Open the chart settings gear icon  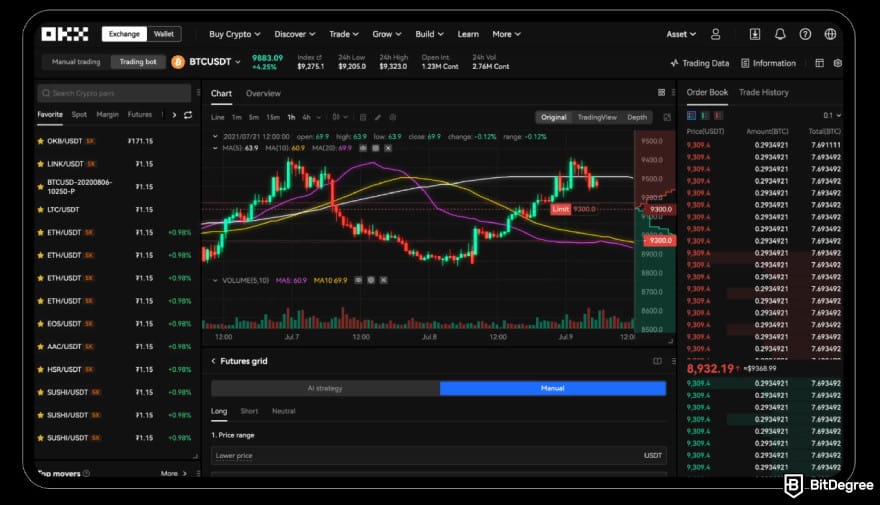tap(393, 117)
